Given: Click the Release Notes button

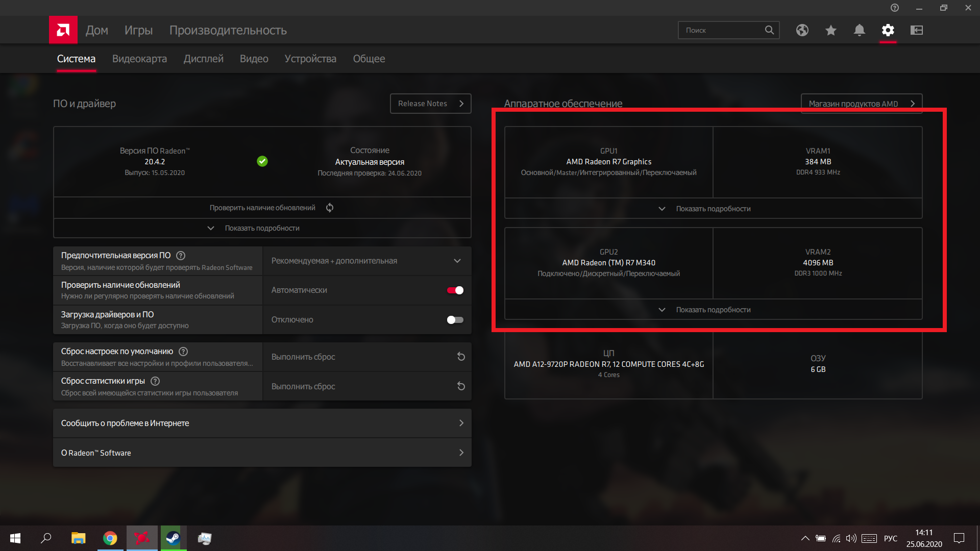Looking at the screenshot, I should 430,104.
